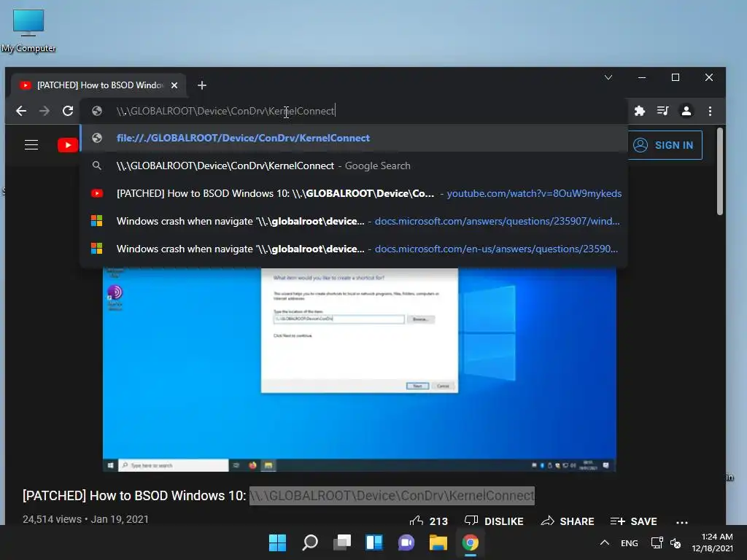This screenshot has width=747, height=560.
Task: Open network status tray icon
Action: [657, 542]
